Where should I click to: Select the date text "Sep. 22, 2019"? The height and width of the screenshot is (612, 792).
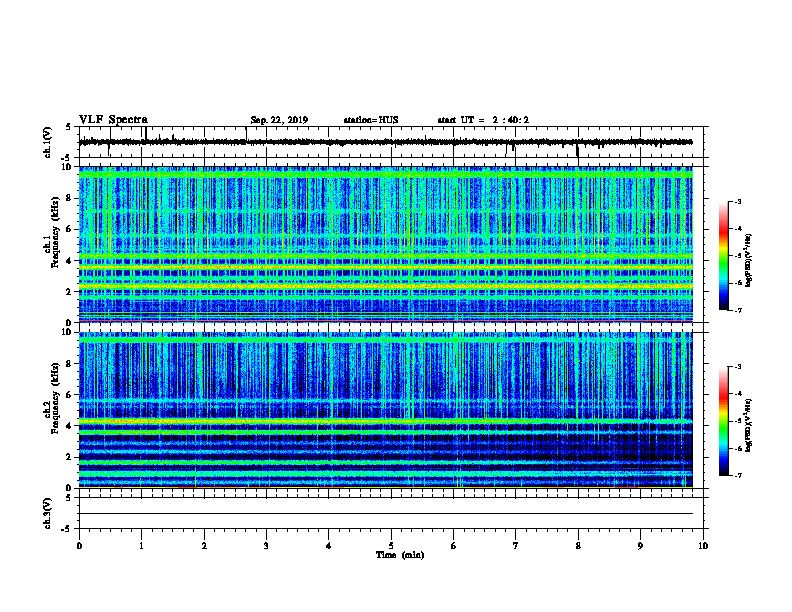click(279, 120)
